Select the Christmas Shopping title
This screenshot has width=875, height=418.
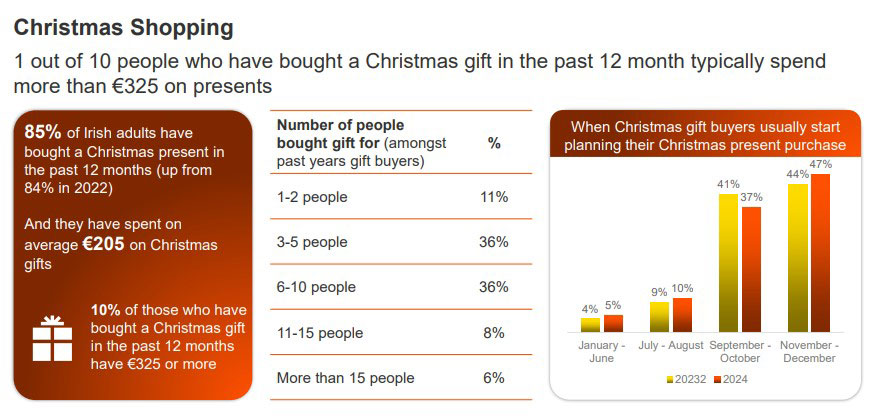point(124,27)
